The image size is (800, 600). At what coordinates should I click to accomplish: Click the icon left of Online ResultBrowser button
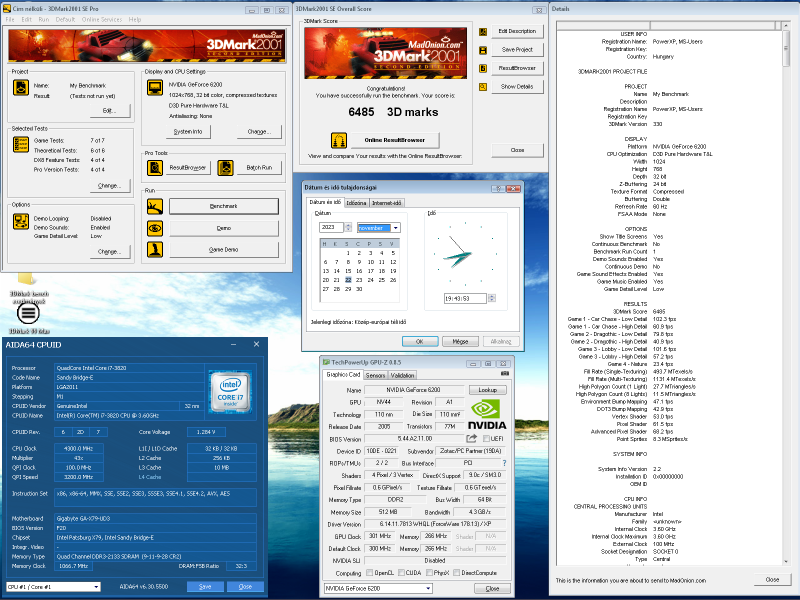click(x=339, y=140)
